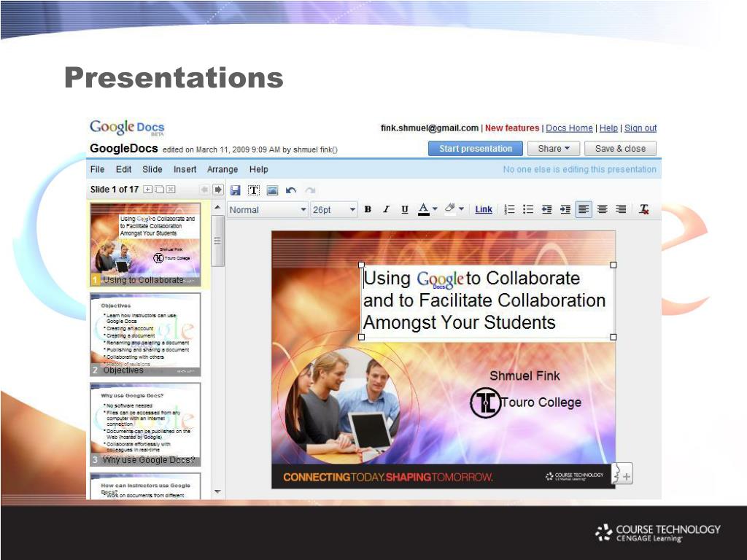Click the No one else is editing text

point(580,169)
